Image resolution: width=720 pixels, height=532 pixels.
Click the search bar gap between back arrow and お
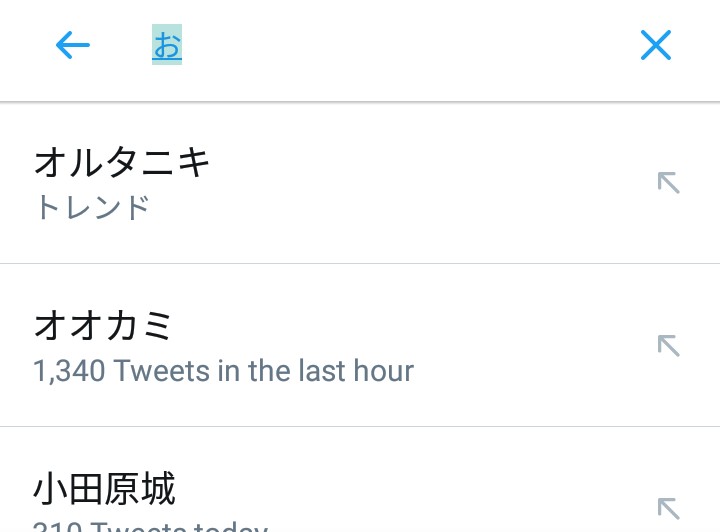coord(120,46)
